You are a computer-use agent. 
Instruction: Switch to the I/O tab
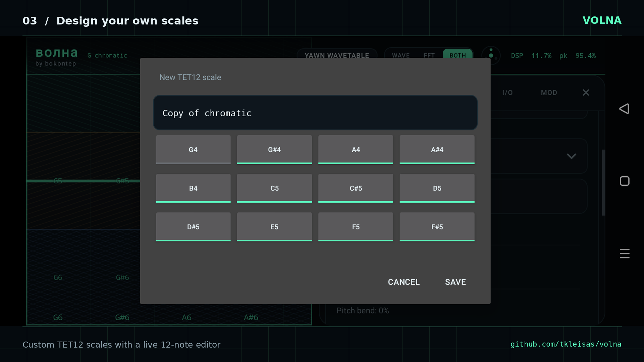pyautogui.click(x=507, y=93)
